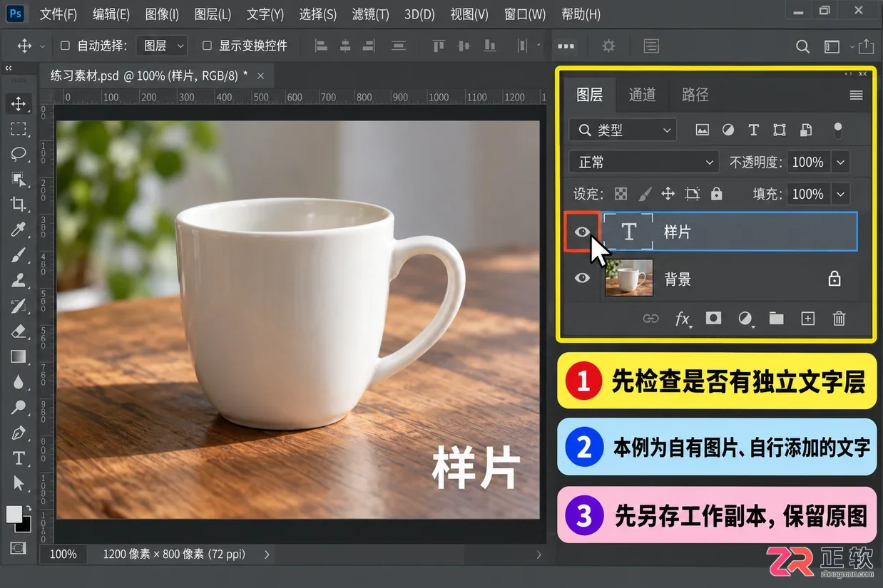
Task: Select the Gradient tool
Action: pyautogui.click(x=19, y=356)
